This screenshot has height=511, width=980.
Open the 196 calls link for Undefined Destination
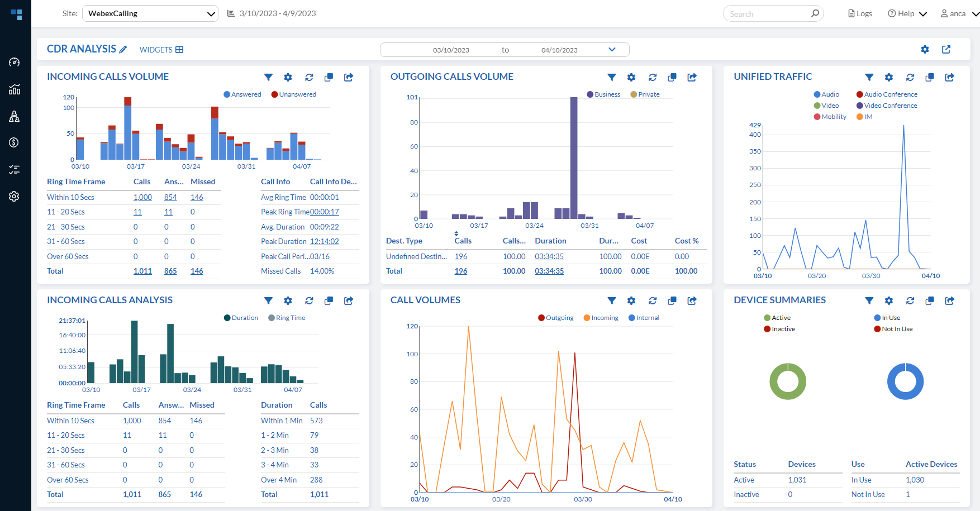click(461, 256)
